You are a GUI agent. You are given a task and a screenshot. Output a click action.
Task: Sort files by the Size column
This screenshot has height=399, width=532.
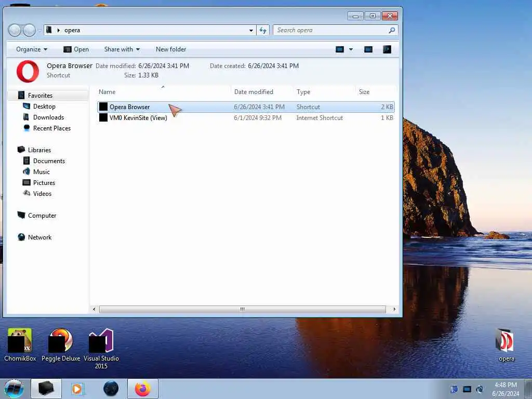click(x=375, y=92)
